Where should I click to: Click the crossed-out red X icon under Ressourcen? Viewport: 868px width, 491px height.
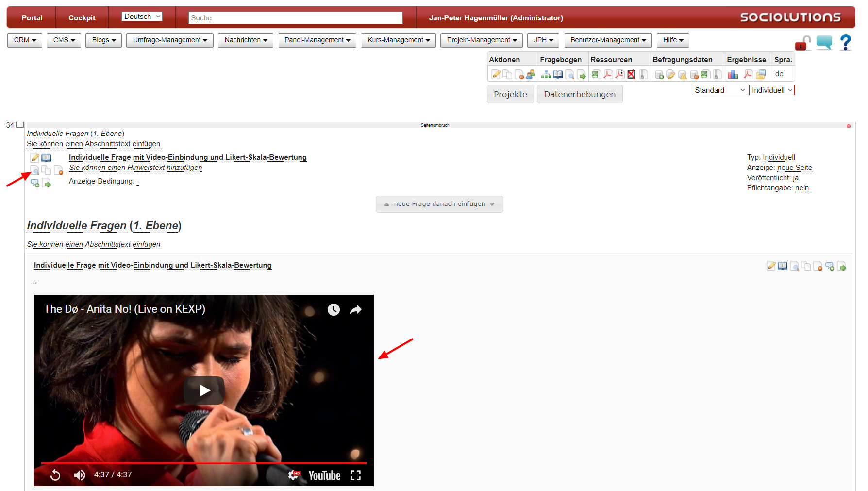(x=631, y=74)
